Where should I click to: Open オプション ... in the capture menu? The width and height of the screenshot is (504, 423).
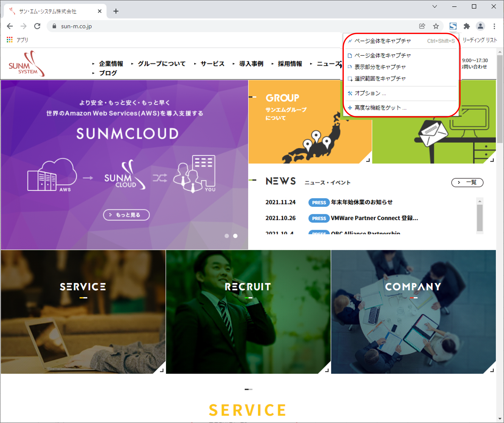tap(401, 93)
